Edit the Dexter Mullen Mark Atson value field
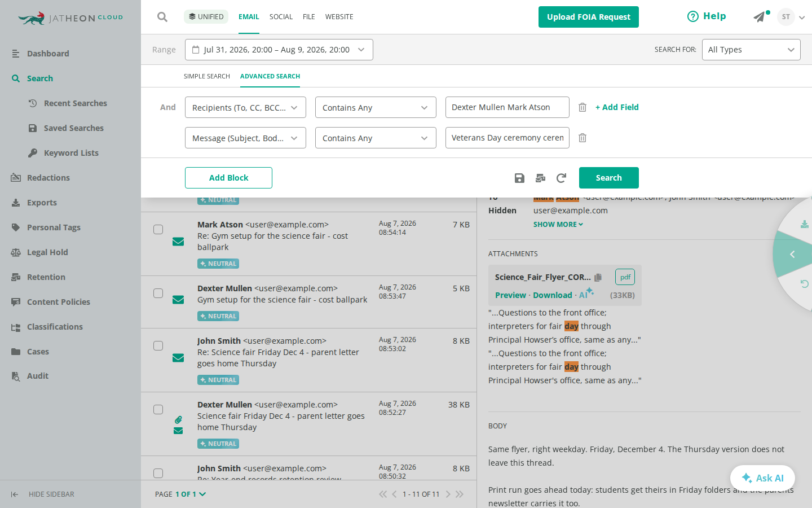This screenshot has width=812, height=508. [x=507, y=107]
